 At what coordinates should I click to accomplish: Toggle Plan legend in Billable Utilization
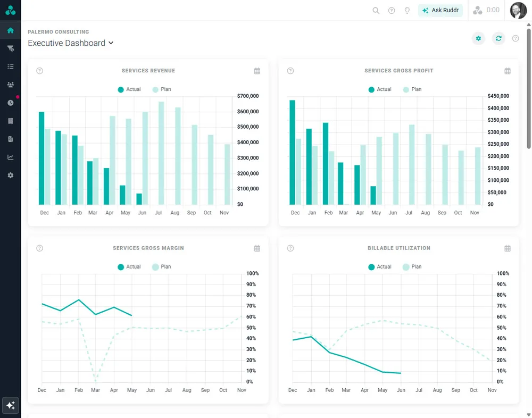tap(412, 266)
